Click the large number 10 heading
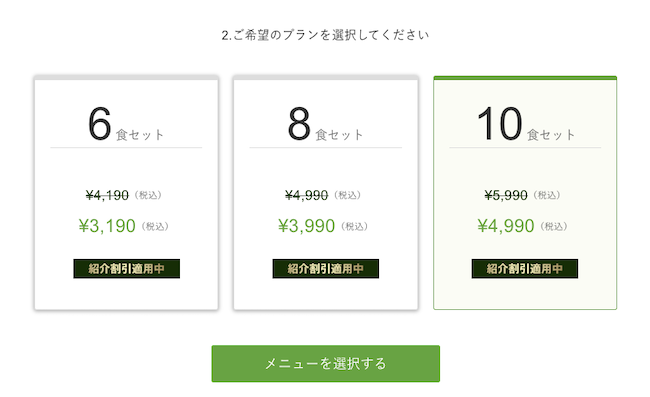The width and height of the screenshot is (650, 397). pos(499,123)
